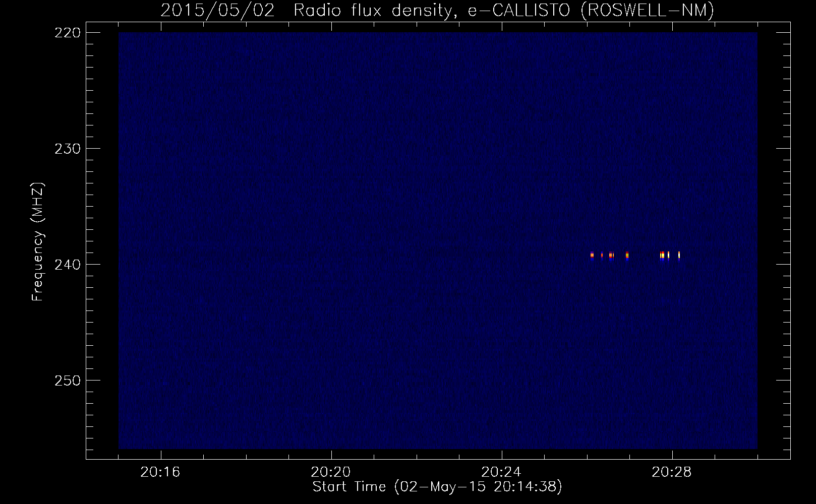Image resolution: width=816 pixels, height=504 pixels.
Task: Click the 230 frequency tick label
Action: click(x=67, y=149)
